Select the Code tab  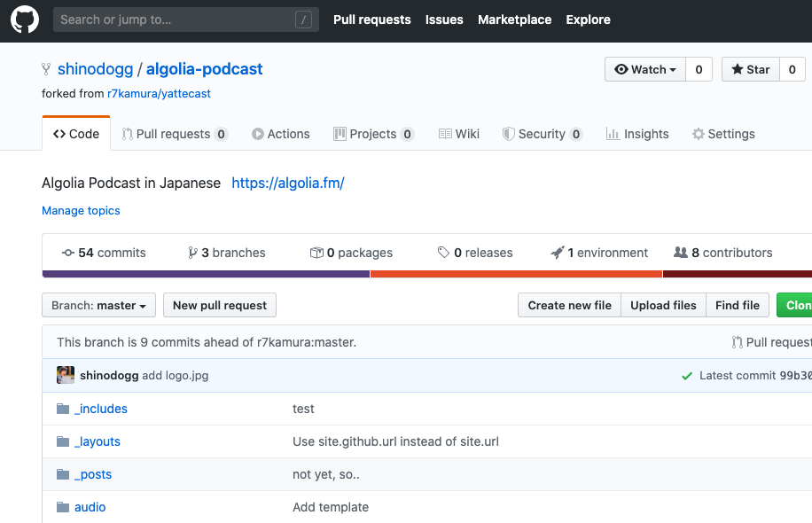click(x=76, y=134)
